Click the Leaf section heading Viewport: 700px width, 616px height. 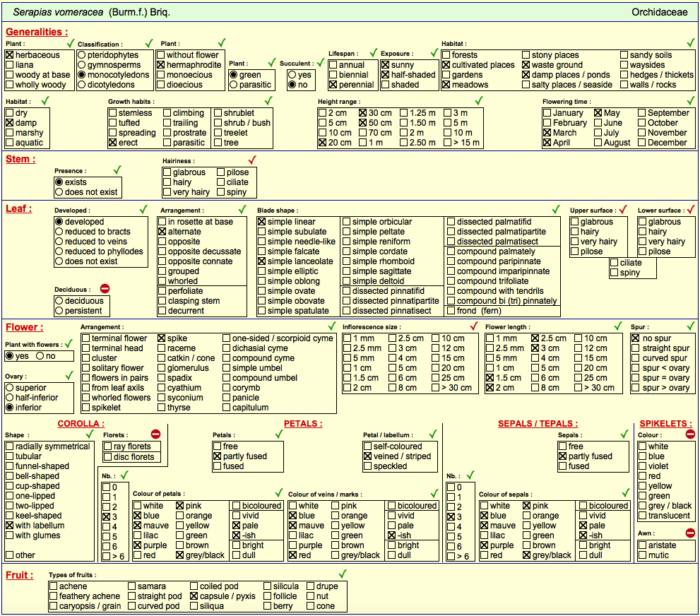19,208
